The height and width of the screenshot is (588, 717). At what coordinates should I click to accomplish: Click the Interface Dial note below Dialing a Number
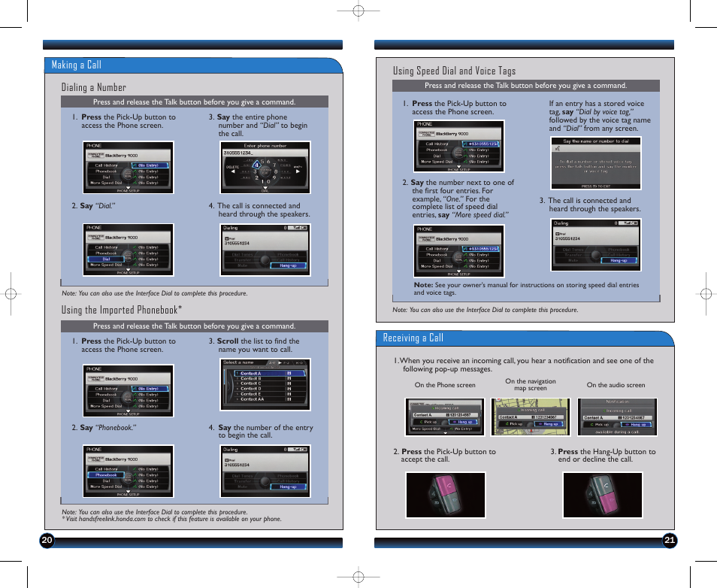coord(155,293)
